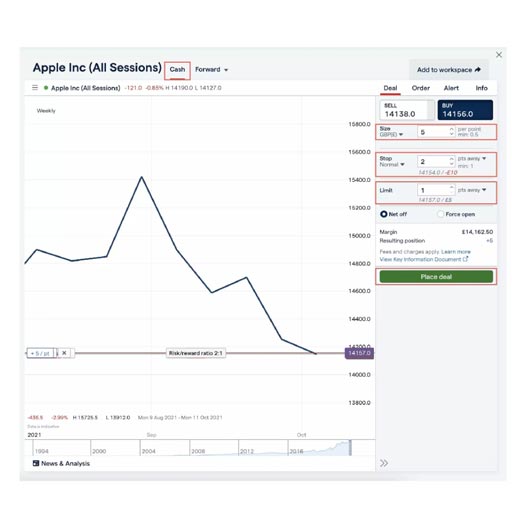Open Key Information Document external link icon
This screenshot has width=512, height=512.
click(466, 259)
